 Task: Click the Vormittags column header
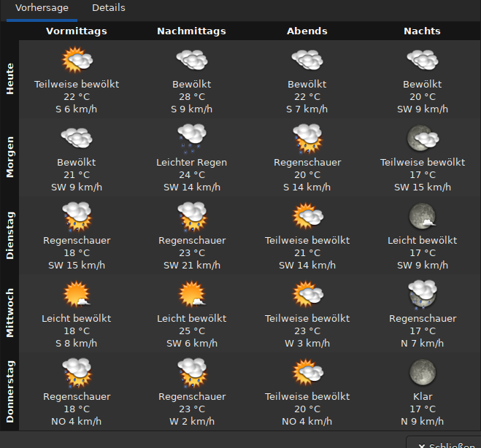coord(77,31)
